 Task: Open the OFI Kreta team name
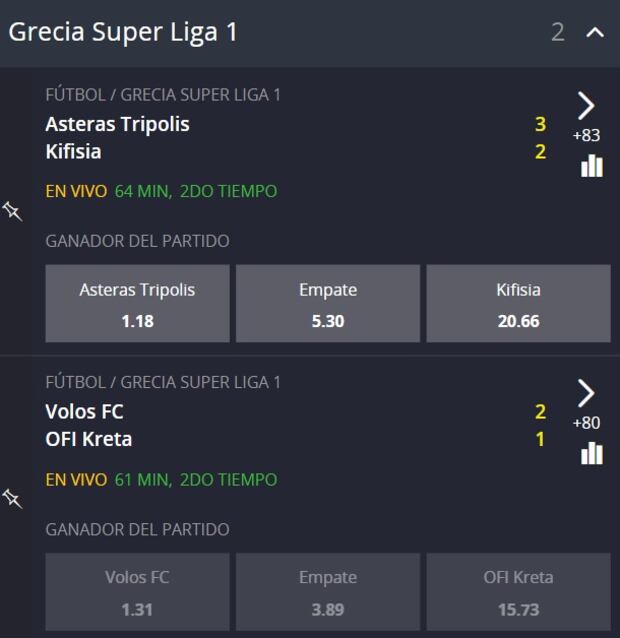(89, 439)
